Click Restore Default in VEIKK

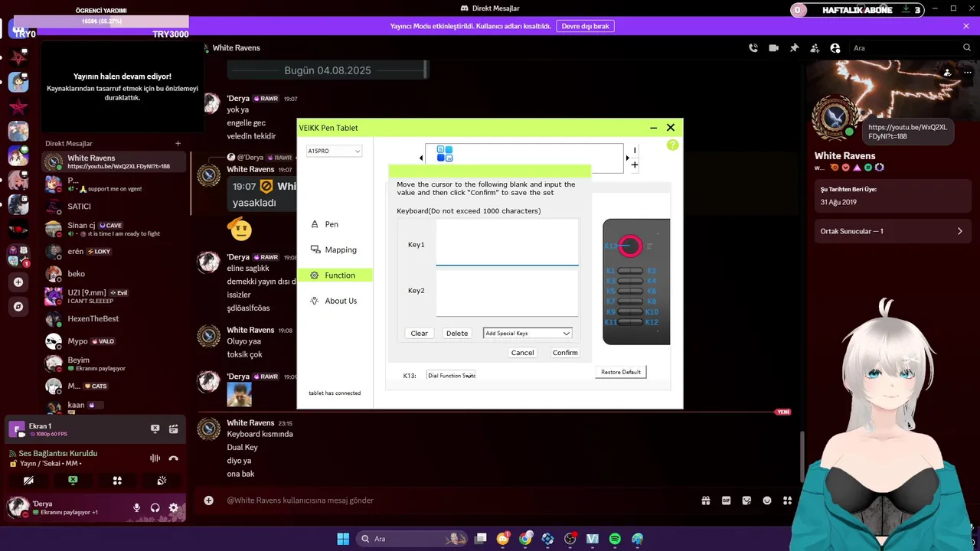click(x=621, y=372)
